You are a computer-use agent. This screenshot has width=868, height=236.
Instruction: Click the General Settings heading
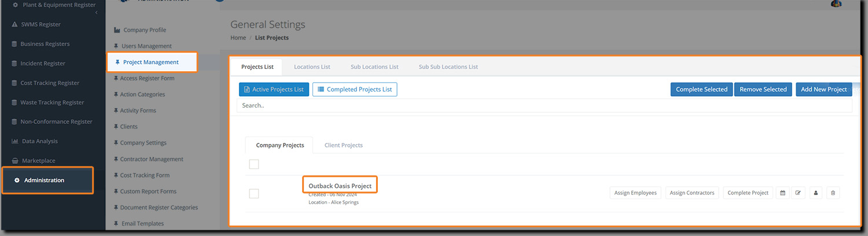click(x=267, y=25)
